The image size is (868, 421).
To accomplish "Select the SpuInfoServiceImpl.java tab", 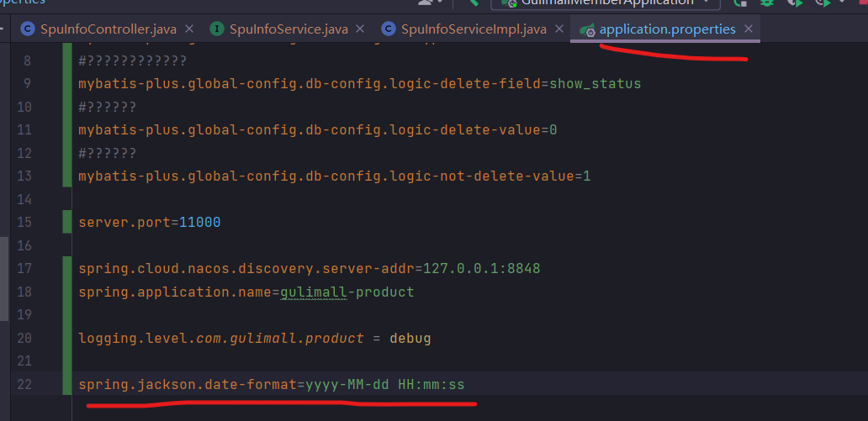I will [474, 29].
